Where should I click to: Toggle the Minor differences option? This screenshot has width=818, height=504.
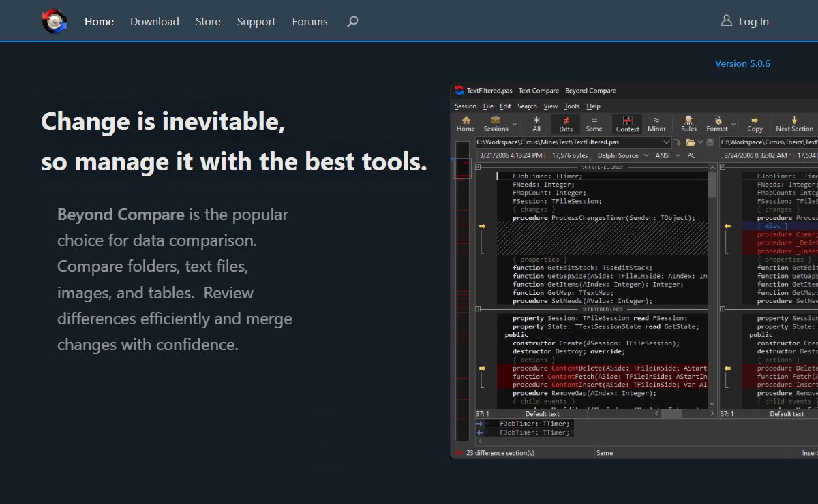click(x=656, y=124)
